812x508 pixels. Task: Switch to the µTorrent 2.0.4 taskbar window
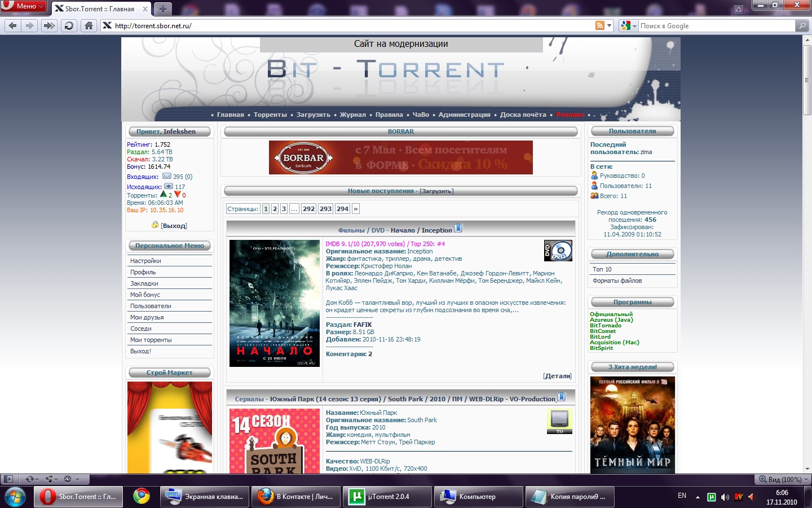coord(387,497)
